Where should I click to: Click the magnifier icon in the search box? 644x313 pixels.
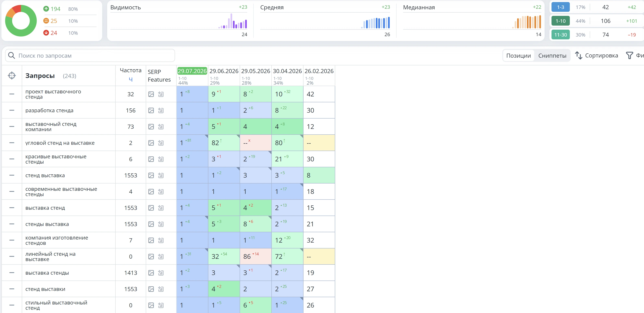click(12, 55)
